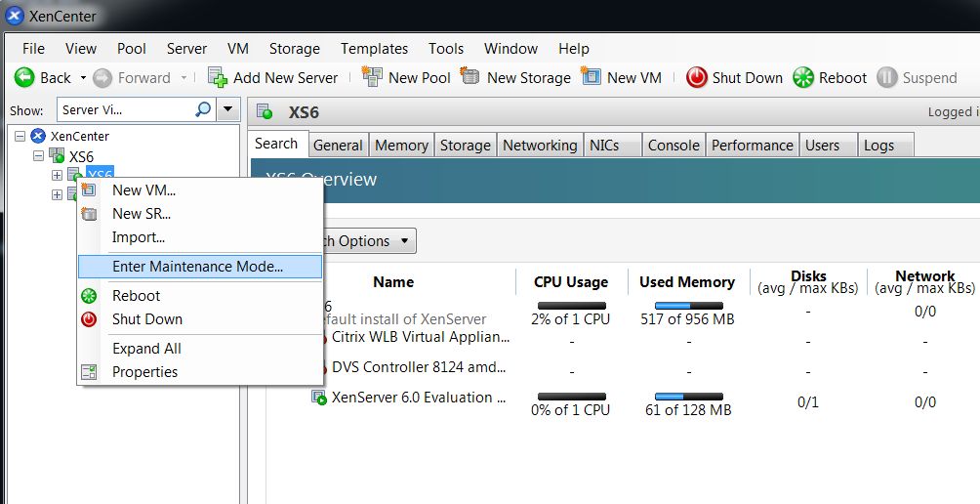Open the Performance tab
Image resolution: width=980 pixels, height=504 pixels.
[x=752, y=146]
